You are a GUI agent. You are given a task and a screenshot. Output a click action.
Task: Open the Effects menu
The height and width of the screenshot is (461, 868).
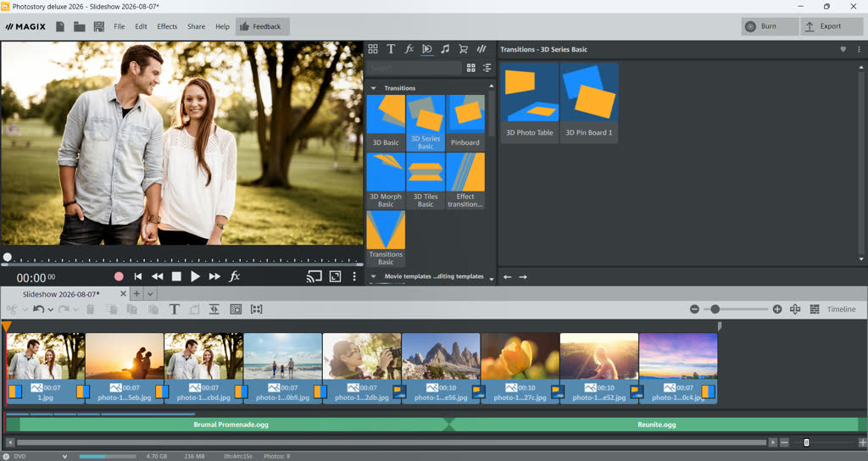coord(167,26)
